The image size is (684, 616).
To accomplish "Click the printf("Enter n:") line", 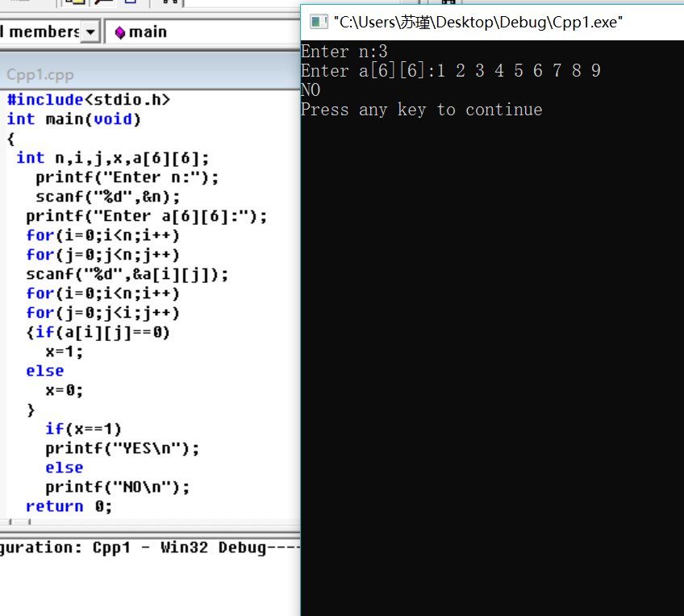I will (x=127, y=177).
